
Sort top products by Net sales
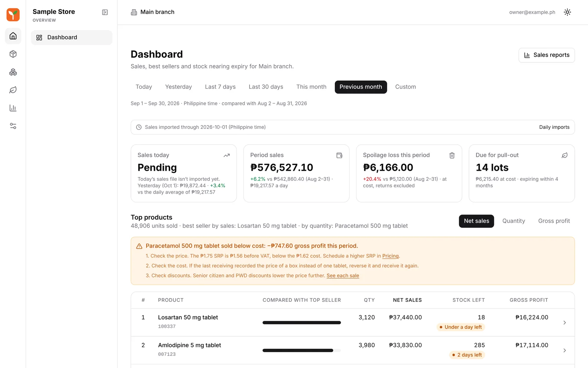476,221
